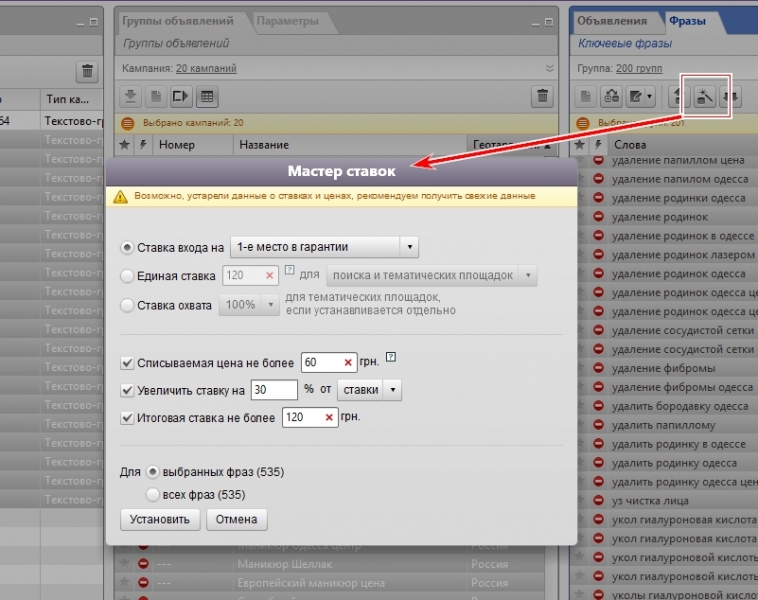Toggle 'Списываемая цена не более' checkbox
758x600 pixels.
pyautogui.click(x=127, y=363)
